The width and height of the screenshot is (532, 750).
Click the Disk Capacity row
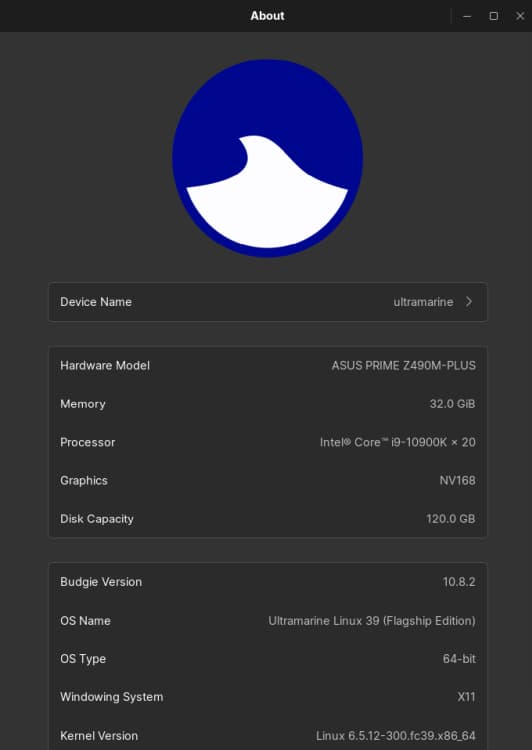[x=268, y=518]
